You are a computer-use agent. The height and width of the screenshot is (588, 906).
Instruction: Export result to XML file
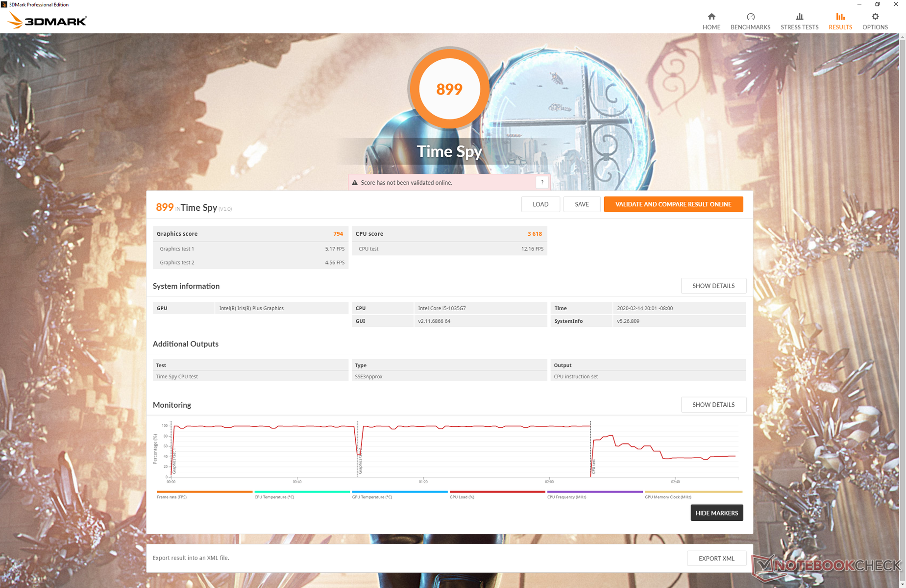pos(716,558)
